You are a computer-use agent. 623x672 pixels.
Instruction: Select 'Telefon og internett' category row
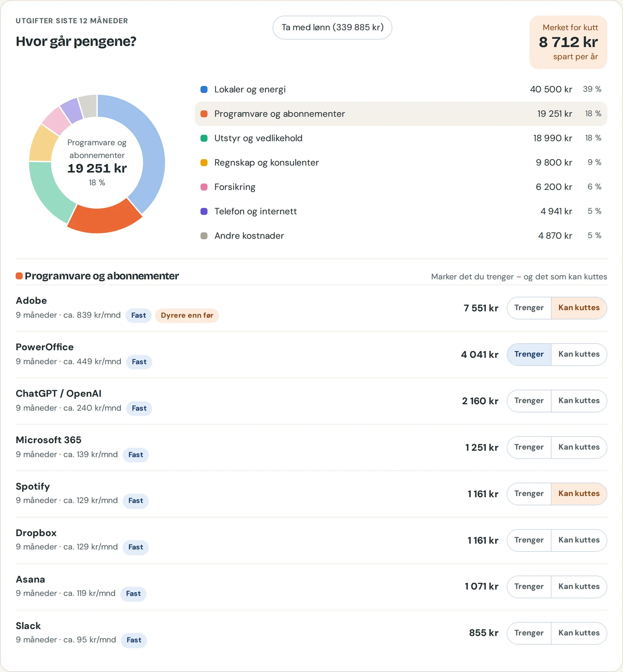pyautogui.click(x=401, y=211)
